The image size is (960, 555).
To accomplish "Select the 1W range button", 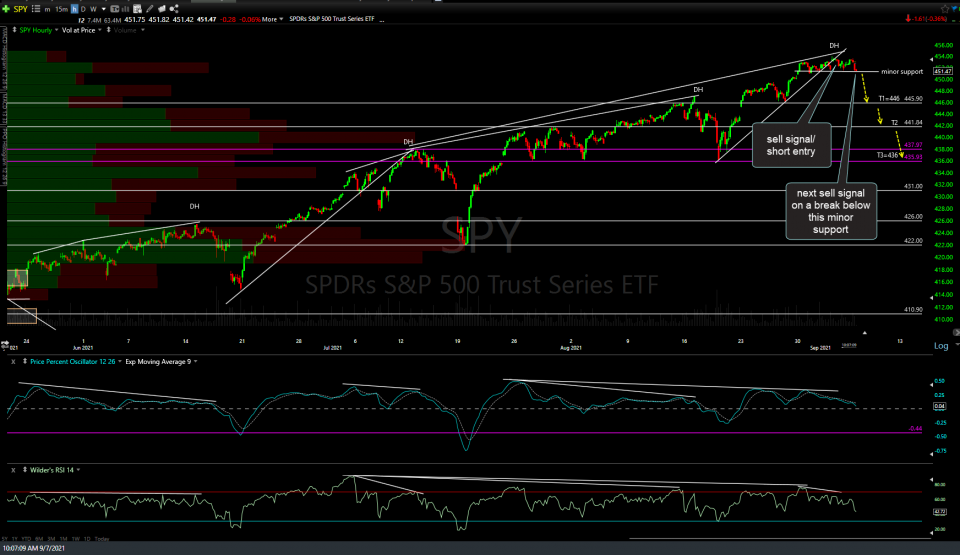I will tap(76, 539).
